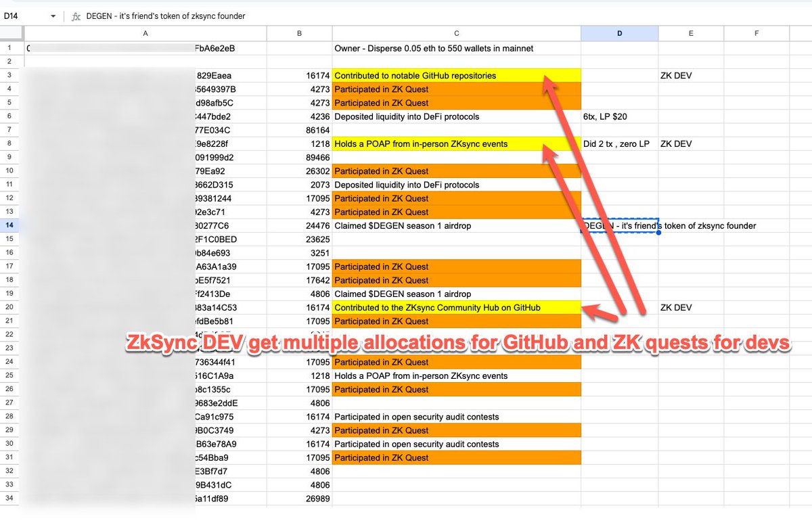Select row 1 header
This screenshot has height=527, width=812.
click(10, 48)
